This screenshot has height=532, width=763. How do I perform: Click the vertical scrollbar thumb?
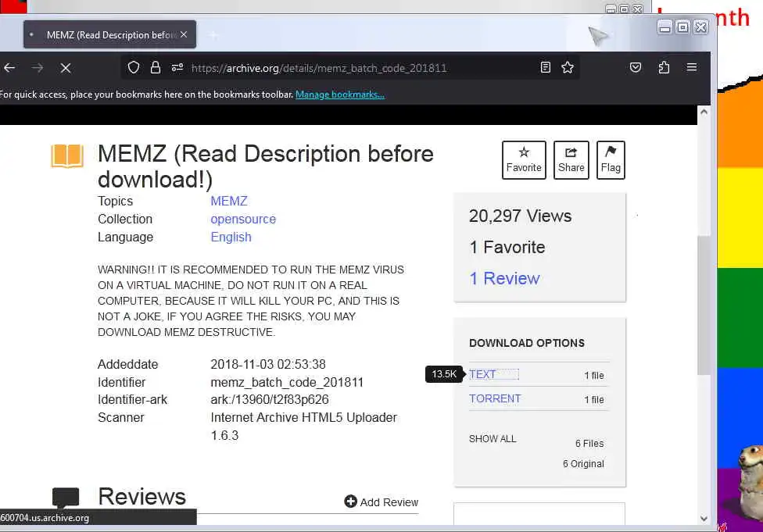click(x=704, y=305)
